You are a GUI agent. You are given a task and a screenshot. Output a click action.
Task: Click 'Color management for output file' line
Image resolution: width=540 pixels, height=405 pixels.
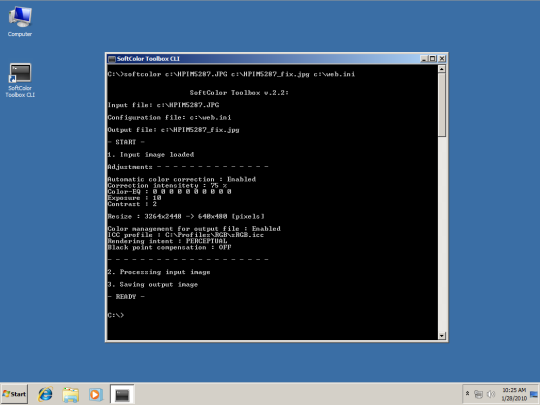[x=194, y=229]
